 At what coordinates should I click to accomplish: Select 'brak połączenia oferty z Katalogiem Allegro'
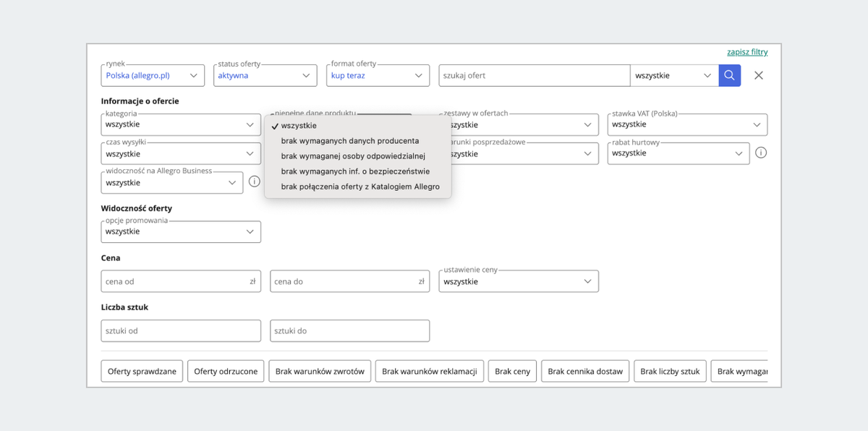(360, 187)
